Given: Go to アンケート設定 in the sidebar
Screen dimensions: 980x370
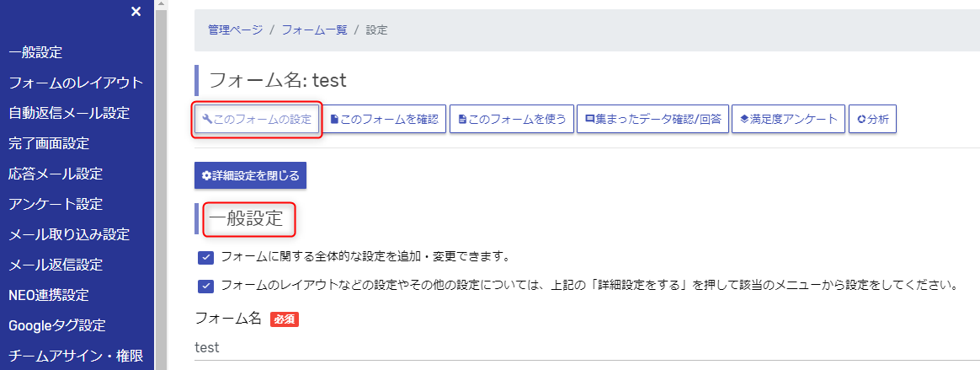Looking at the screenshot, I should coord(56,204).
